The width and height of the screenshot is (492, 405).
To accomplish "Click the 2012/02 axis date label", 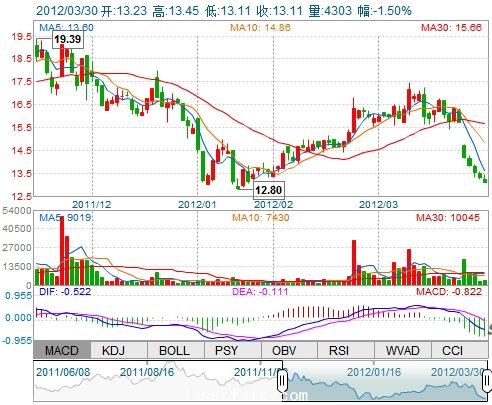I will [274, 204].
